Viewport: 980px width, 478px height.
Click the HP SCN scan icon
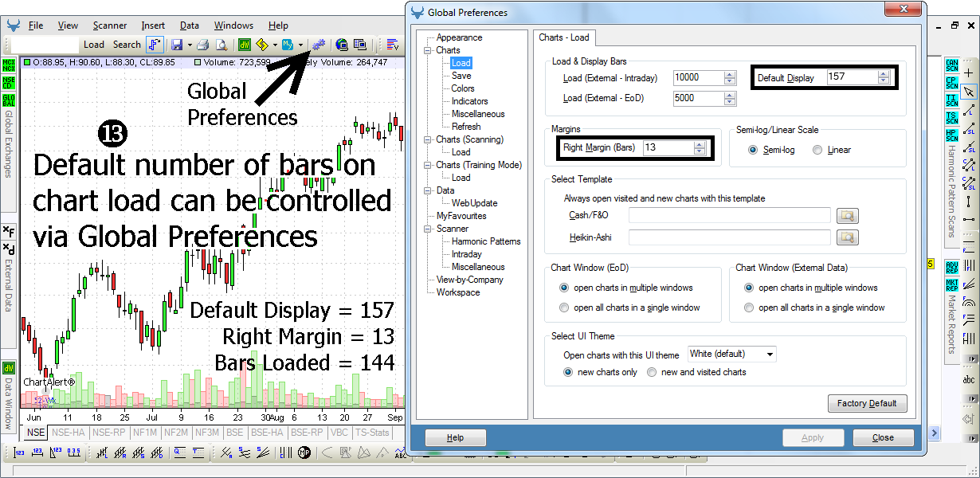tap(951, 135)
